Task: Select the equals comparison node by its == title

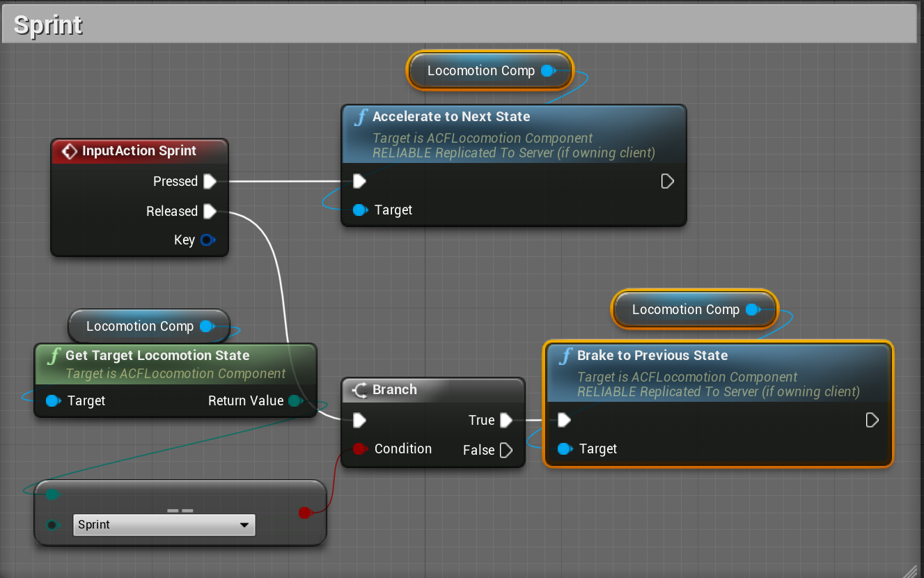Action: pyautogui.click(x=180, y=510)
